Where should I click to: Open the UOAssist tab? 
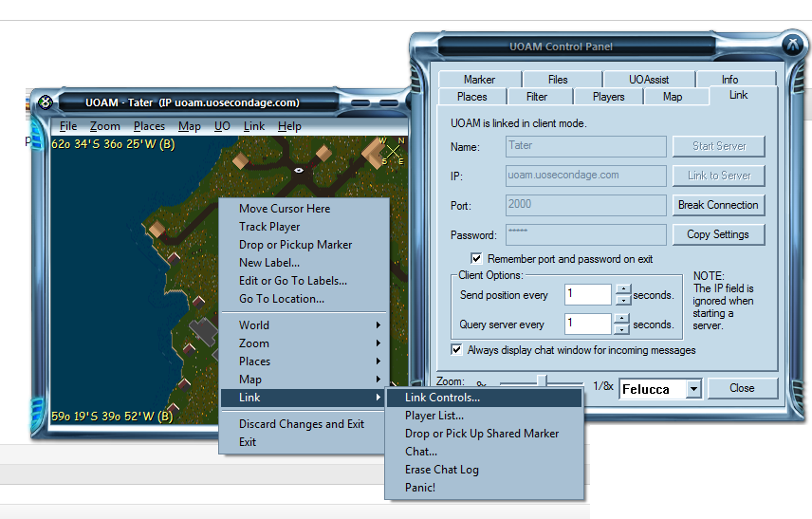(x=649, y=80)
